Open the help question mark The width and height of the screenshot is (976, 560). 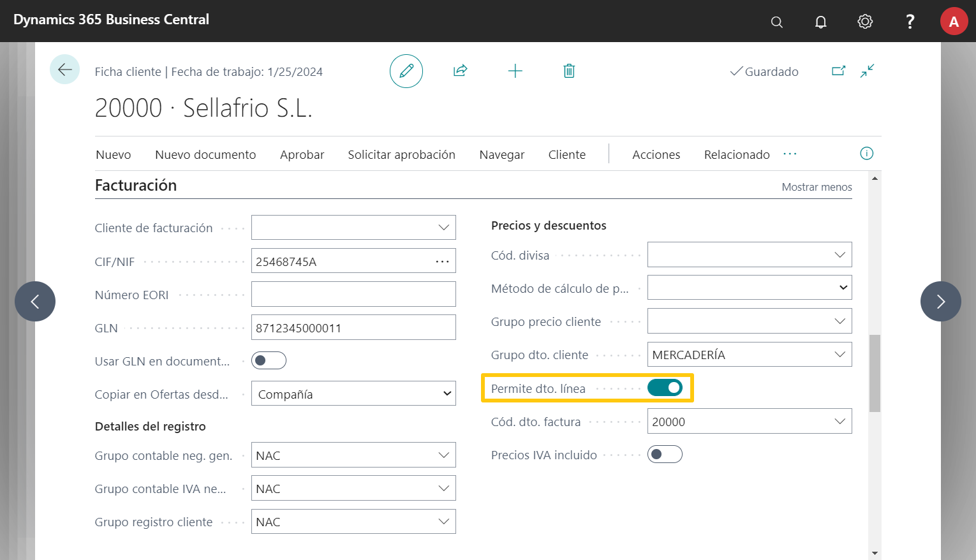910,22
